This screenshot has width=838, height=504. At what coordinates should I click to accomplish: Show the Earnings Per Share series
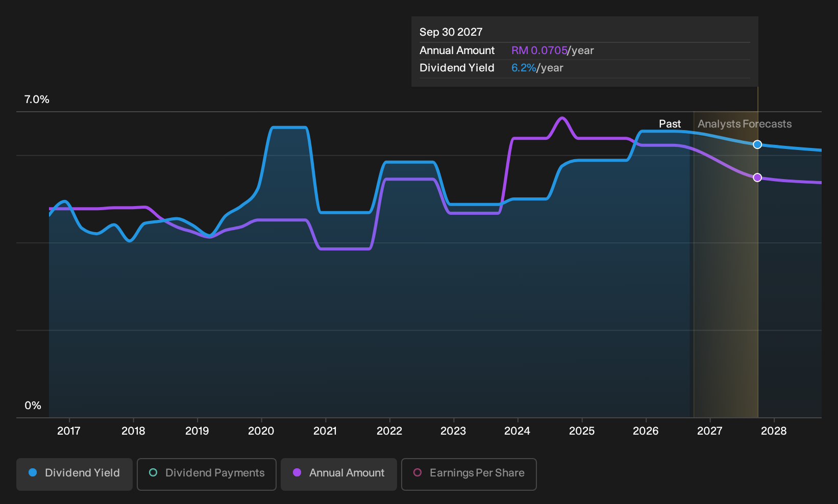pyautogui.click(x=469, y=474)
